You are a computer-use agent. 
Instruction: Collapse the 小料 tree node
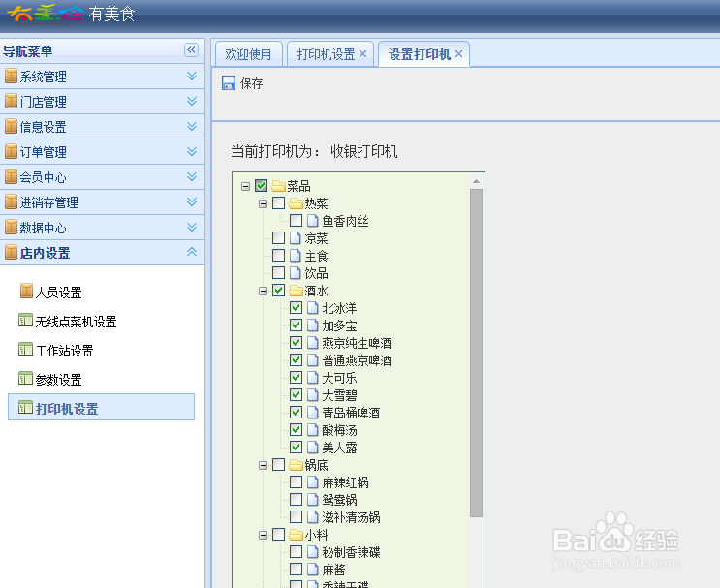click(x=264, y=536)
